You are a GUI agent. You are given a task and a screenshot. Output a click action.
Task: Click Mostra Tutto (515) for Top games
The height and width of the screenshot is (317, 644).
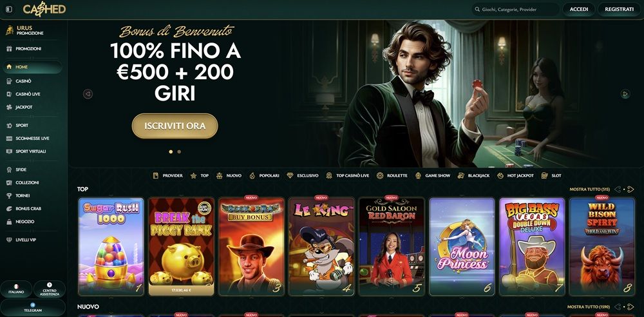pos(589,189)
